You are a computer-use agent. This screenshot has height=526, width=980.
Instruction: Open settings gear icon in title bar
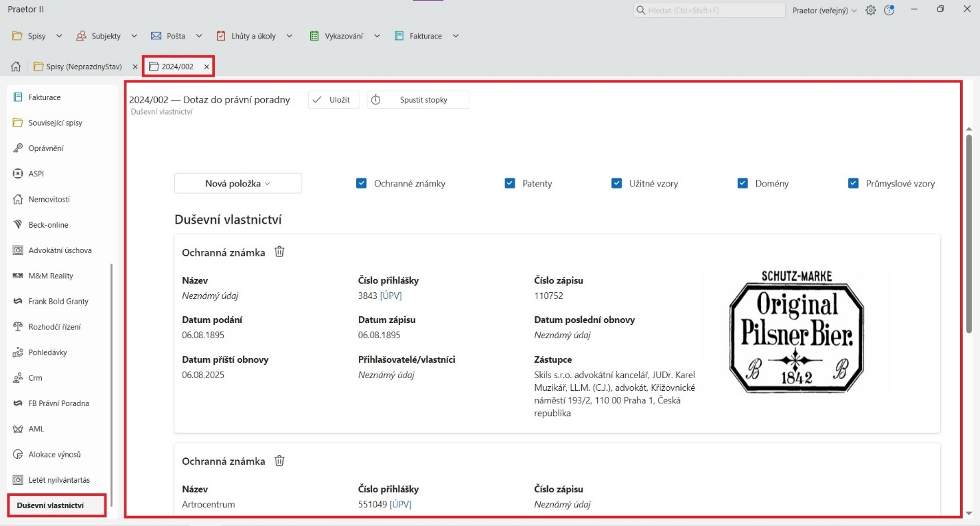[870, 11]
